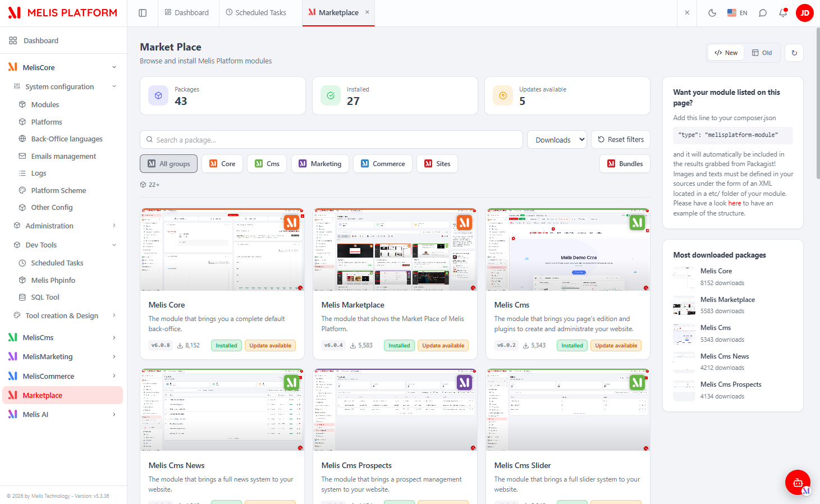Open Melis Cms News in most downloaded

click(725, 356)
